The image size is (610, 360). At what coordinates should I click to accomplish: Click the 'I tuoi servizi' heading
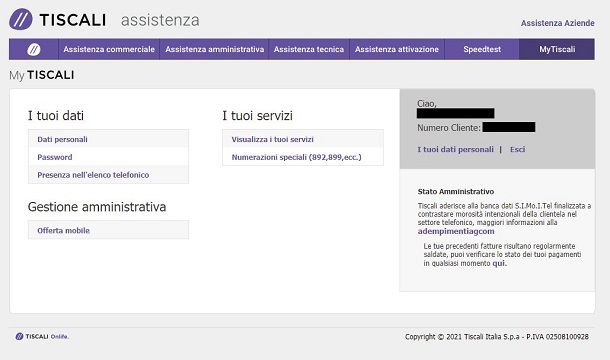(x=258, y=116)
